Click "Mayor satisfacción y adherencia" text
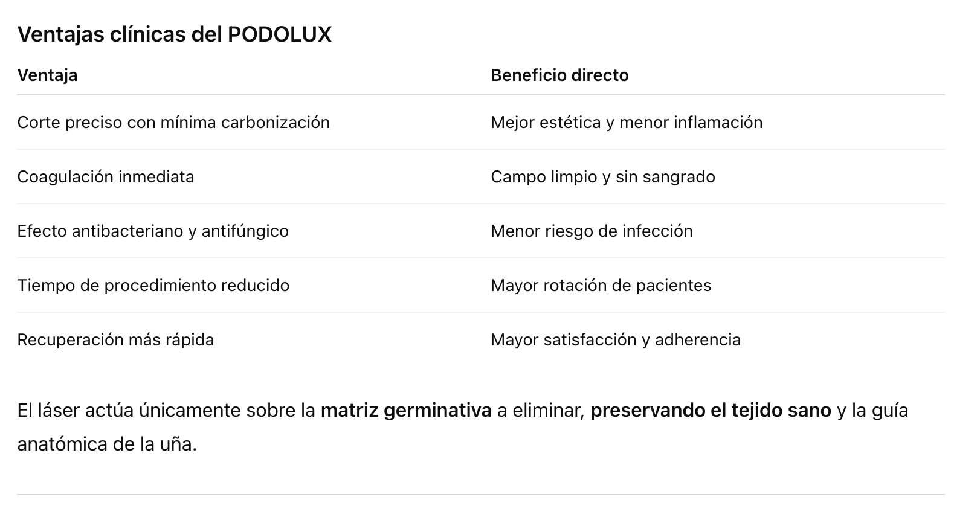 616,340
